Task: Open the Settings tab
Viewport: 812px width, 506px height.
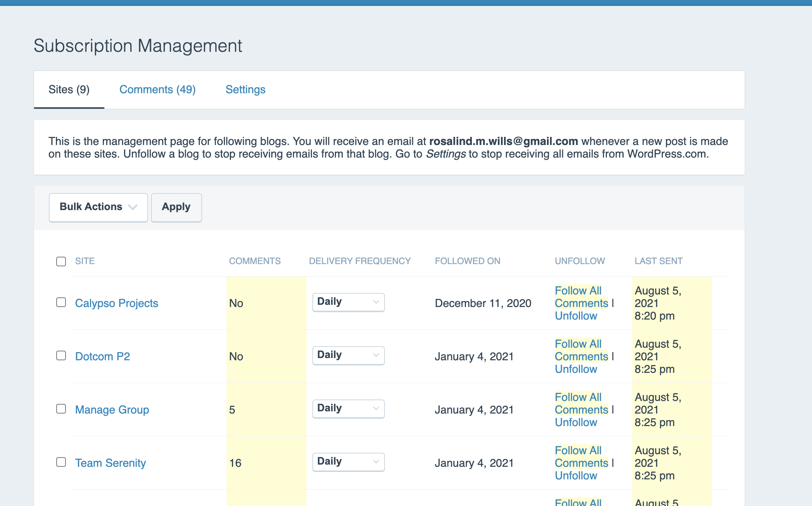Action: (245, 90)
